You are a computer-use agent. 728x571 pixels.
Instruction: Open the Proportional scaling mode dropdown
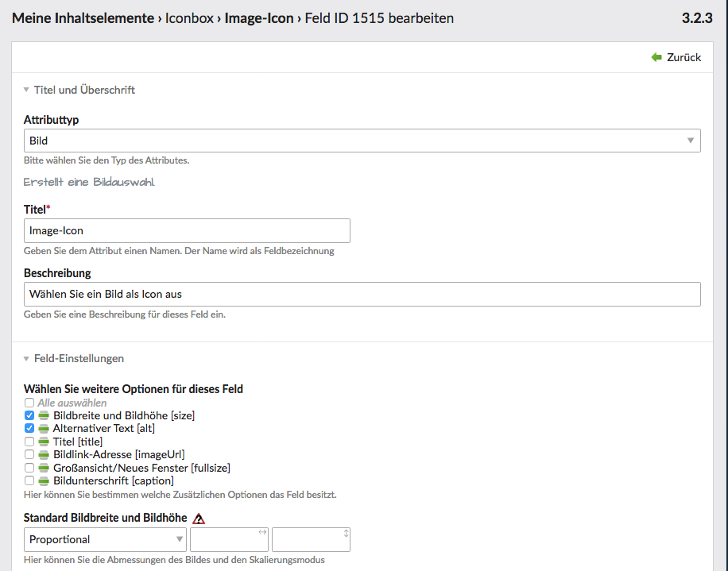coord(106,540)
